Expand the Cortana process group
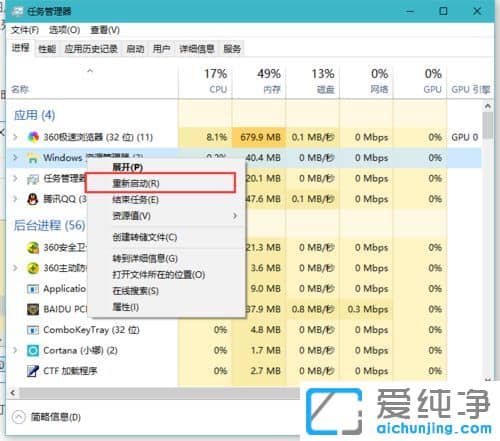The width and height of the screenshot is (500, 441). pyautogui.click(x=15, y=351)
